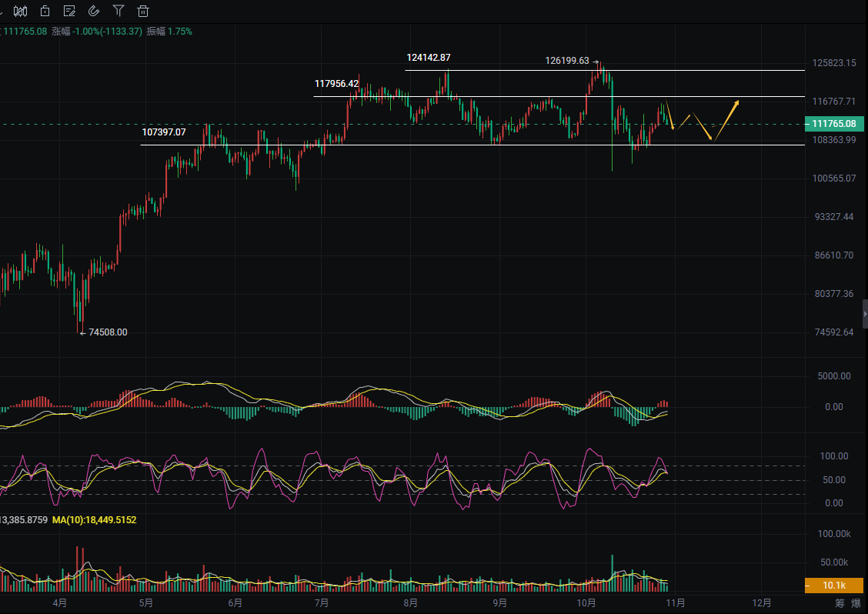
Task: Click the 124142.87 resistance line label
Action: pyautogui.click(x=429, y=58)
